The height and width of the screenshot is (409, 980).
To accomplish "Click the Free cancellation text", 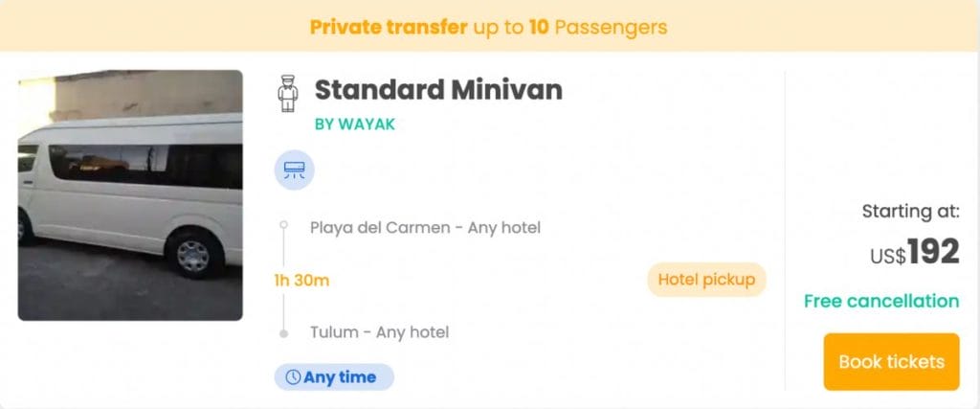I will [880, 302].
